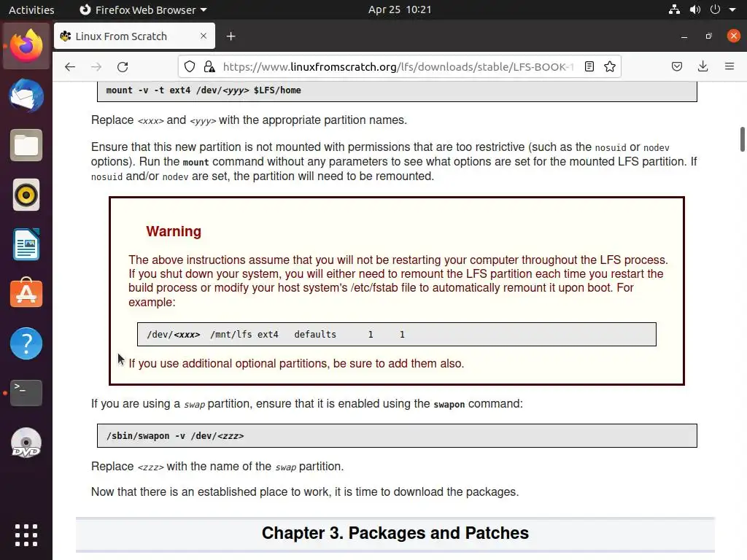Open the Files manager in dock
The image size is (747, 560).
(26, 145)
